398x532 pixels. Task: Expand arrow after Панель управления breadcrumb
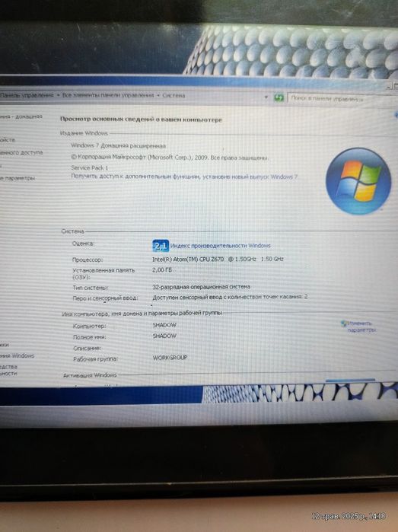(x=58, y=95)
